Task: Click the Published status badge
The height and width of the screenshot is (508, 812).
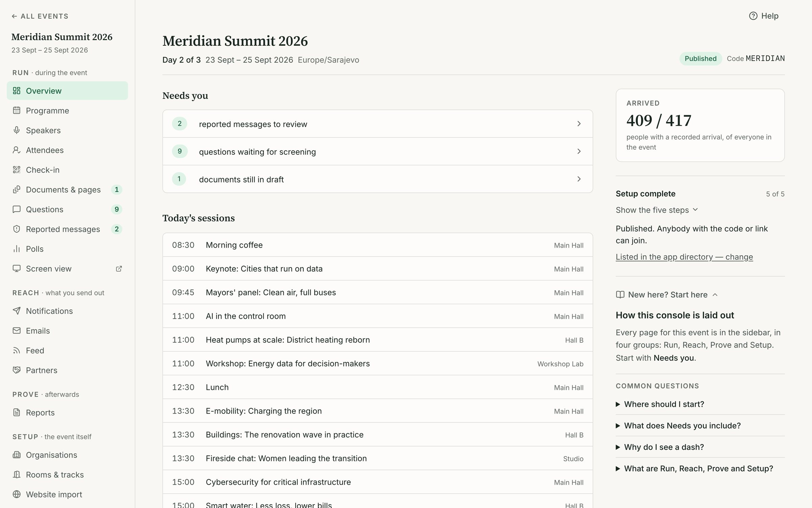Action: coord(700,59)
